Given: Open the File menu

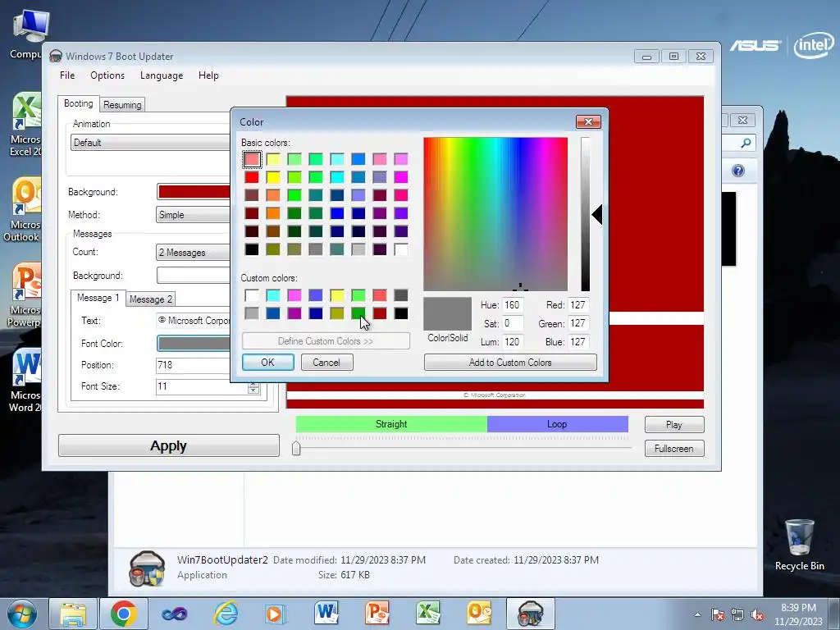Looking at the screenshot, I should click(x=67, y=75).
